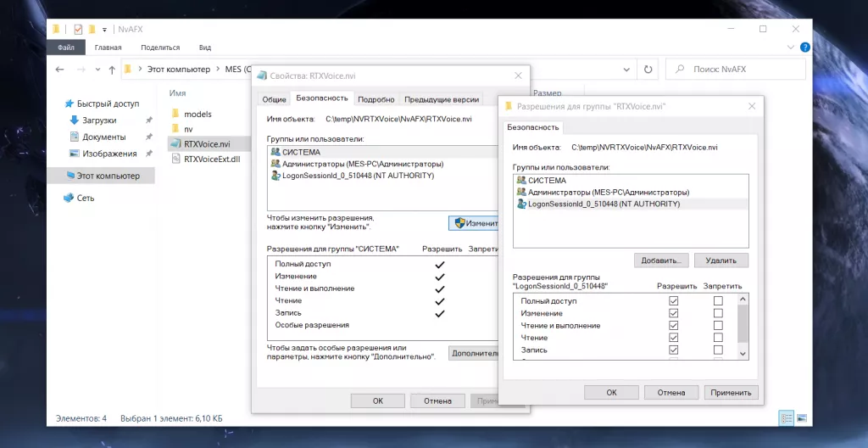Click the Добавить... button in permissions dialog

click(x=660, y=260)
